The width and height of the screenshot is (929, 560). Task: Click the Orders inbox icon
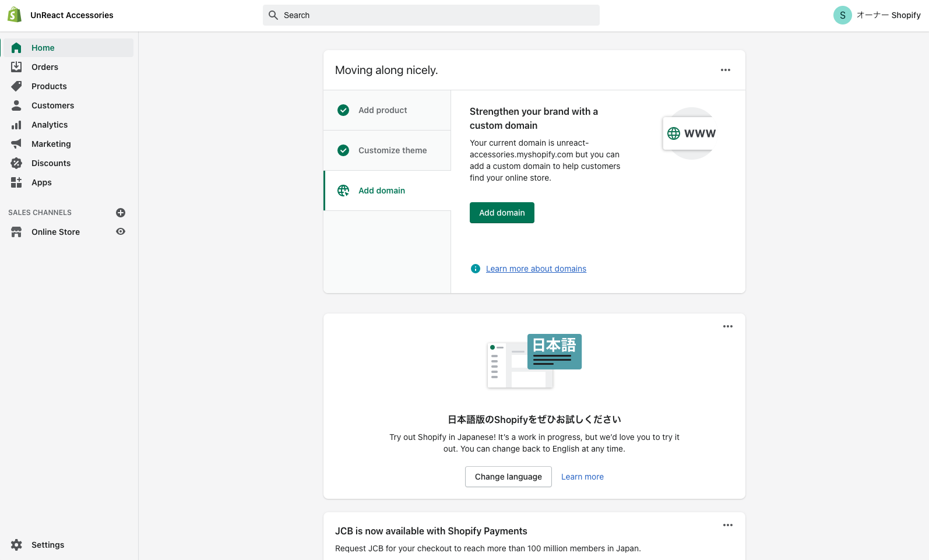click(16, 67)
